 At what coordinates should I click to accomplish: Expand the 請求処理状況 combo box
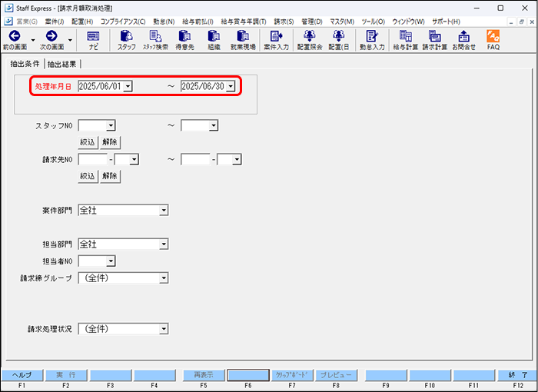point(164,329)
